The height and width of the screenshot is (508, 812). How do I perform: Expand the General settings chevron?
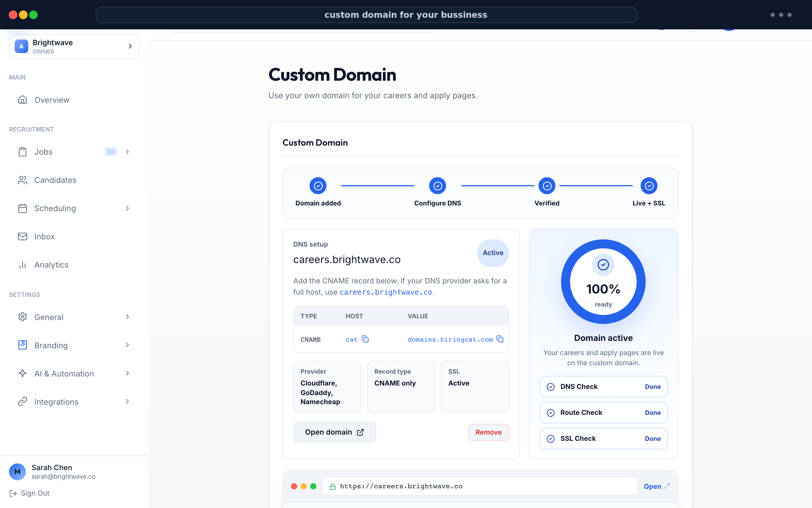click(127, 317)
